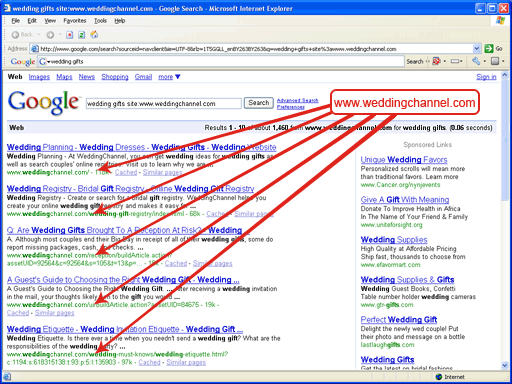Image resolution: width=512 pixels, height=384 pixels.
Task: Open the Favorites menu
Action: 75,21
